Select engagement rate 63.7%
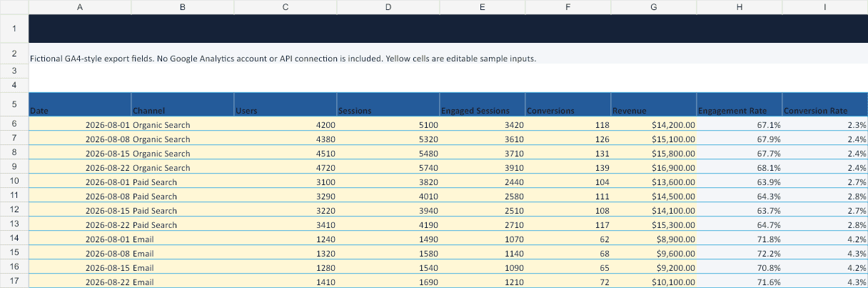 coord(740,210)
